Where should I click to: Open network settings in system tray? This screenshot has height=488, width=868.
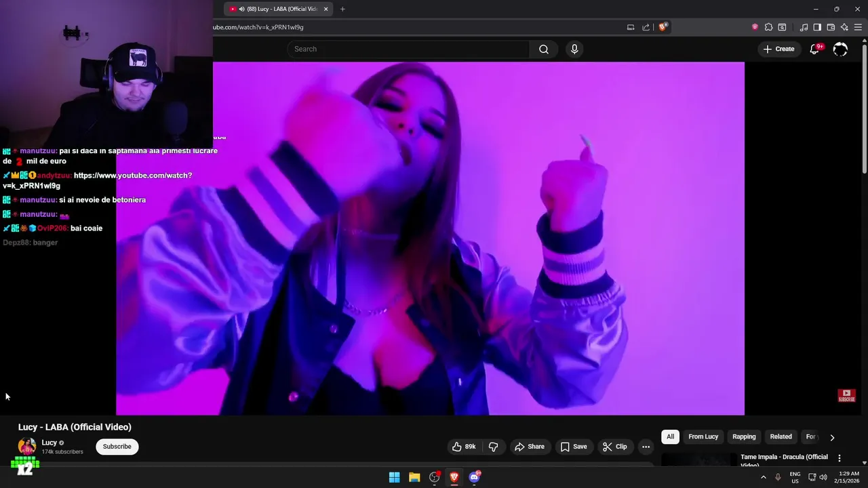[812, 477]
